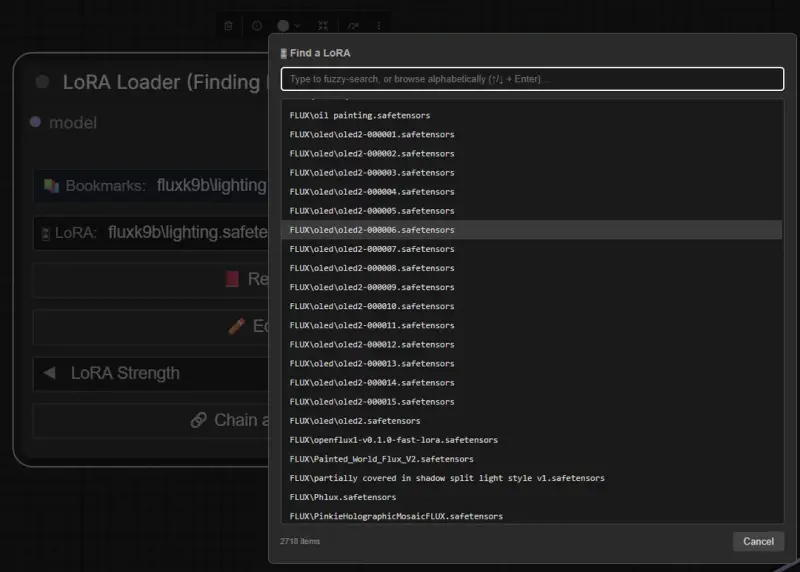The width and height of the screenshot is (800, 572).
Task: Select FLUX\oled\oled2-000004.safetensors
Action: [x=532, y=192]
